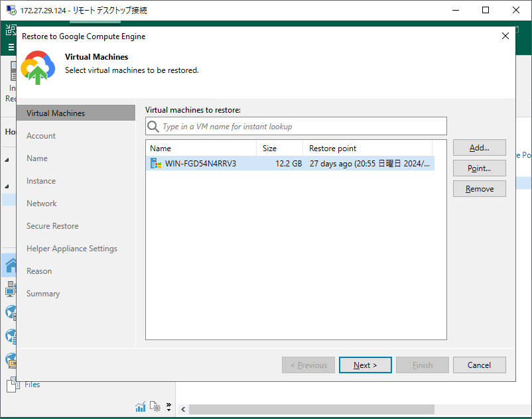The height and width of the screenshot is (419, 532).
Task: Click the 27 days ago restore point cell
Action: click(x=369, y=163)
